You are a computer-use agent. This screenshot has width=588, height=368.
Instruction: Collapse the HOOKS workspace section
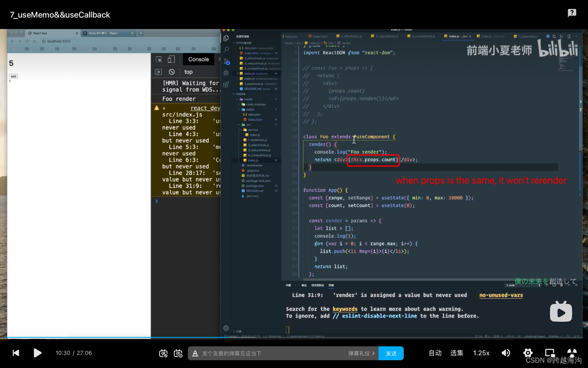tap(241, 94)
